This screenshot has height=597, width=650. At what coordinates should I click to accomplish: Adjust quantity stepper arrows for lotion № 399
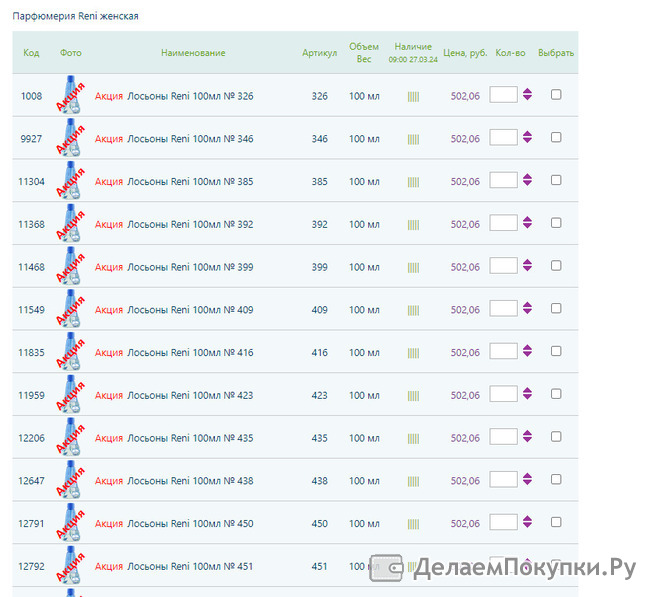(x=527, y=265)
